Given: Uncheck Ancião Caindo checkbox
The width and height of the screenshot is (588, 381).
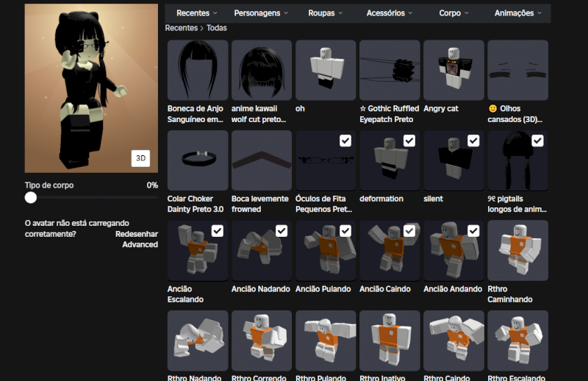Looking at the screenshot, I should [x=409, y=231].
